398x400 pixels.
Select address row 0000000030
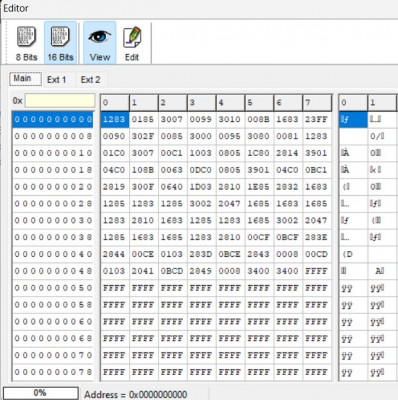pos(53,220)
